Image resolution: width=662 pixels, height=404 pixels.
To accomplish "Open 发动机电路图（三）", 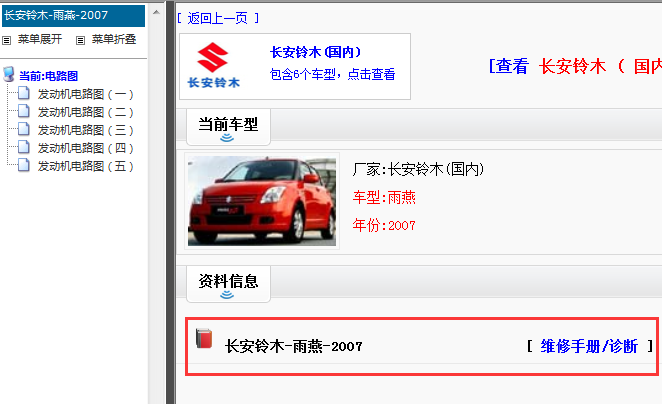I will [86, 130].
